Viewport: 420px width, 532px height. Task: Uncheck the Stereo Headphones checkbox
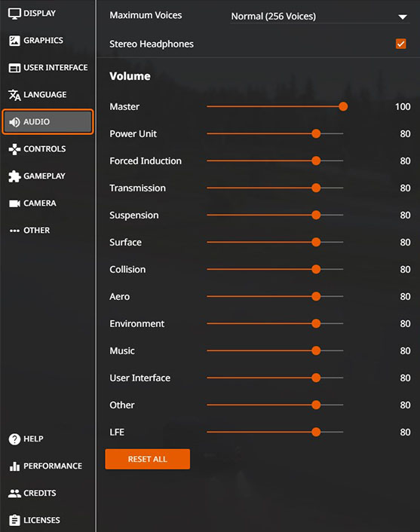point(401,44)
